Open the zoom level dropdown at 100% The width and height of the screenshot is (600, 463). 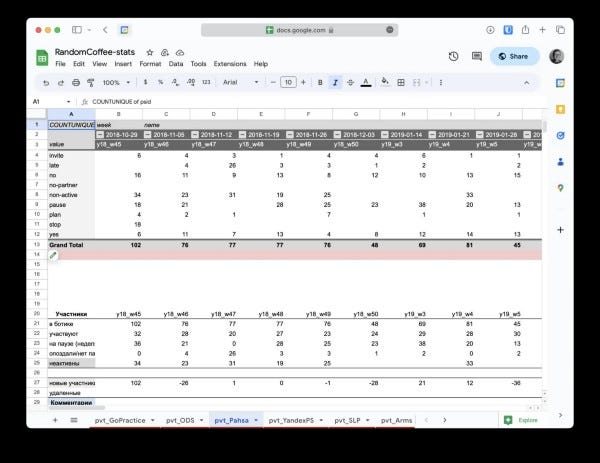(x=116, y=82)
